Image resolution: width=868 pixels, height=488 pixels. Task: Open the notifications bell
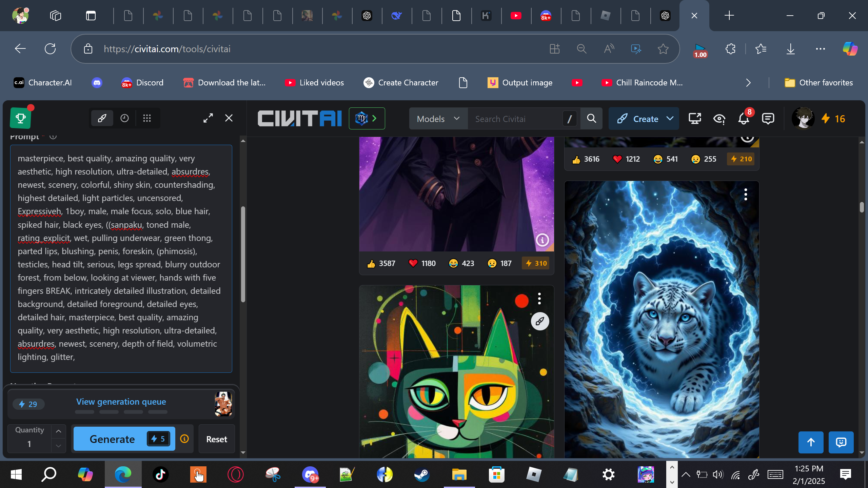click(744, 119)
